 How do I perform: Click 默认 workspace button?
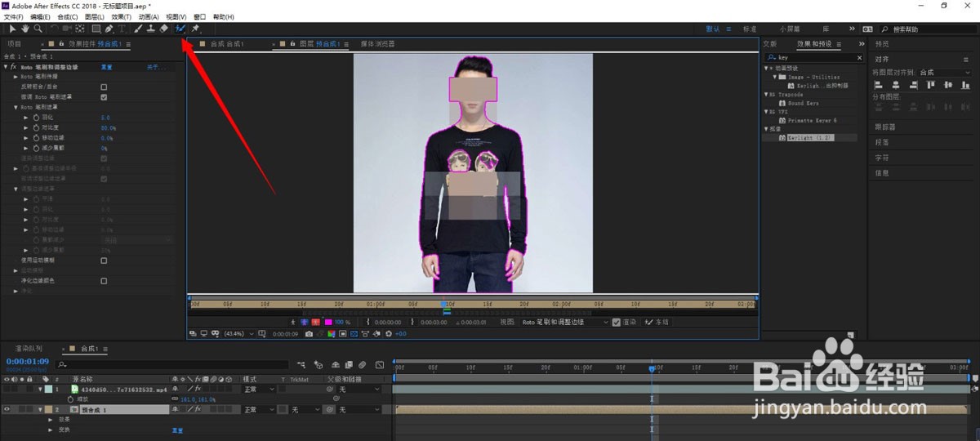[715, 29]
